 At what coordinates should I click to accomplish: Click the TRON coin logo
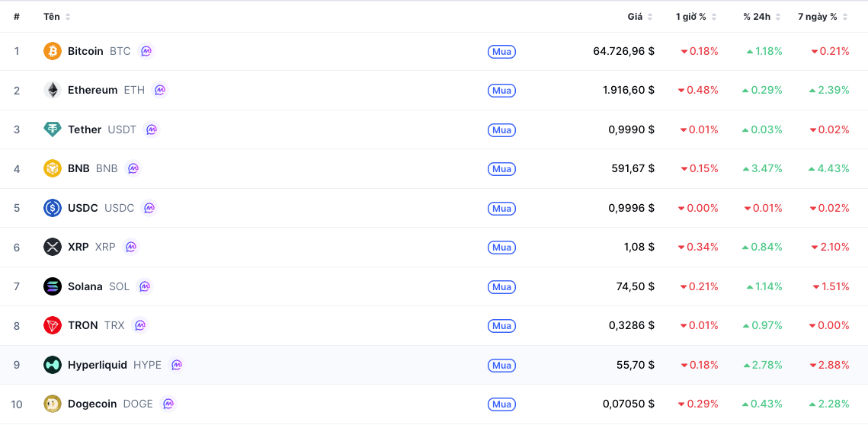pyautogui.click(x=53, y=325)
